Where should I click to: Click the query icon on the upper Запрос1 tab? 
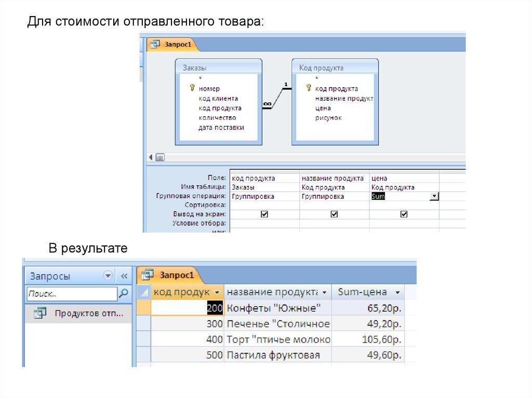click(x=155, y=45)
